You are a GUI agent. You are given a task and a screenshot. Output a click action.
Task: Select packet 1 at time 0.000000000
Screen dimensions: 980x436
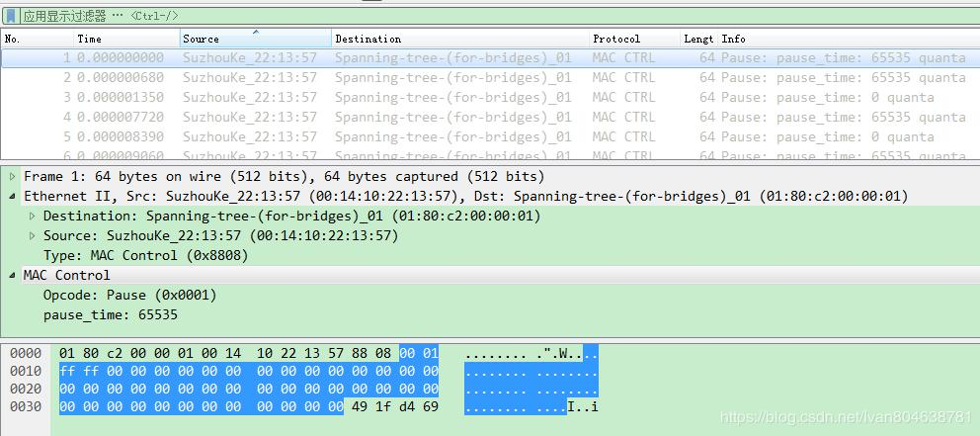(x=490, y=57)
